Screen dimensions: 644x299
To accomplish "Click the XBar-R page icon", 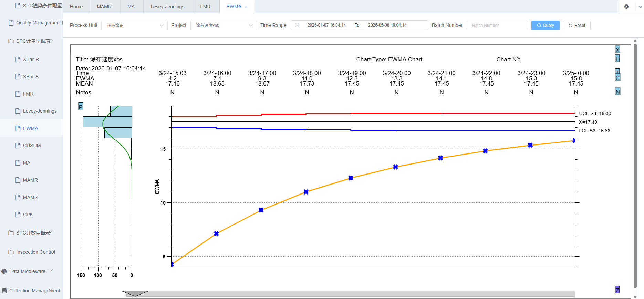I will point(18,59).
